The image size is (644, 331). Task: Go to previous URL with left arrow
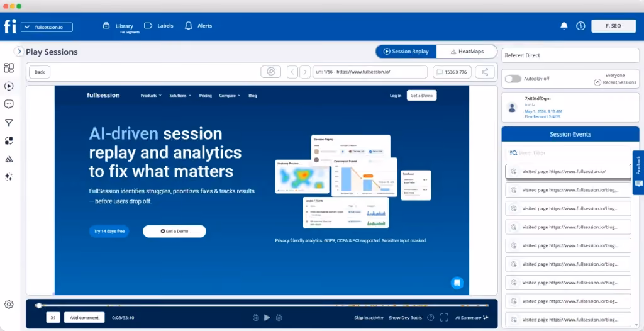click(x=292, y=72)
